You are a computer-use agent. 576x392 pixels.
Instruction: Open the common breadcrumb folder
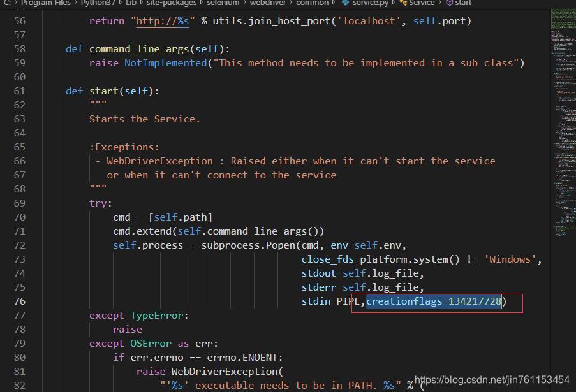[x=312, y=3]
